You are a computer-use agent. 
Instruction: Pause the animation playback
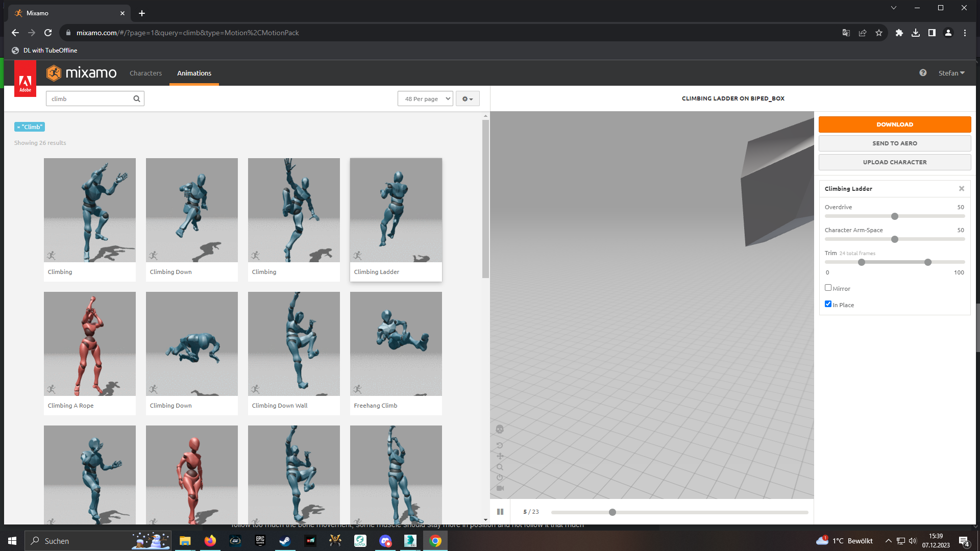[500, 512]
